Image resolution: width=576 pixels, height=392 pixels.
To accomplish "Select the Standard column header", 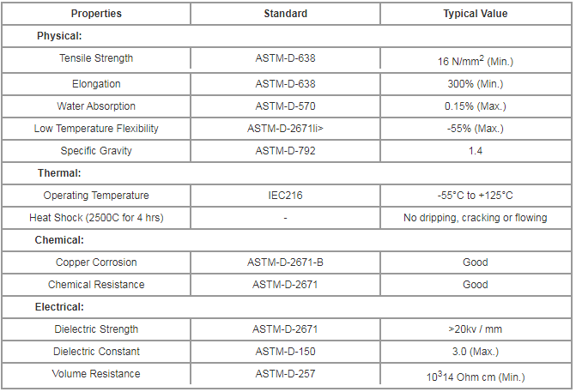I will pos(286,14).
